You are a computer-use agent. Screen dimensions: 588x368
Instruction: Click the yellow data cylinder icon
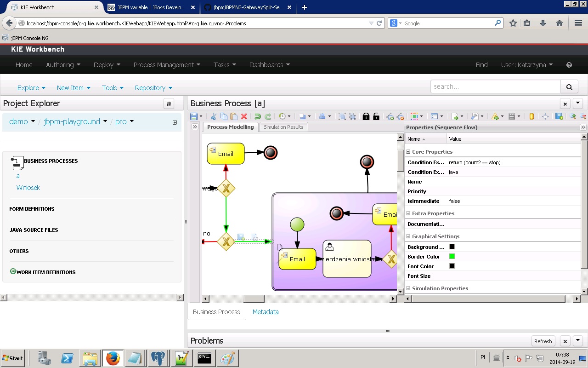coord(531,116)
